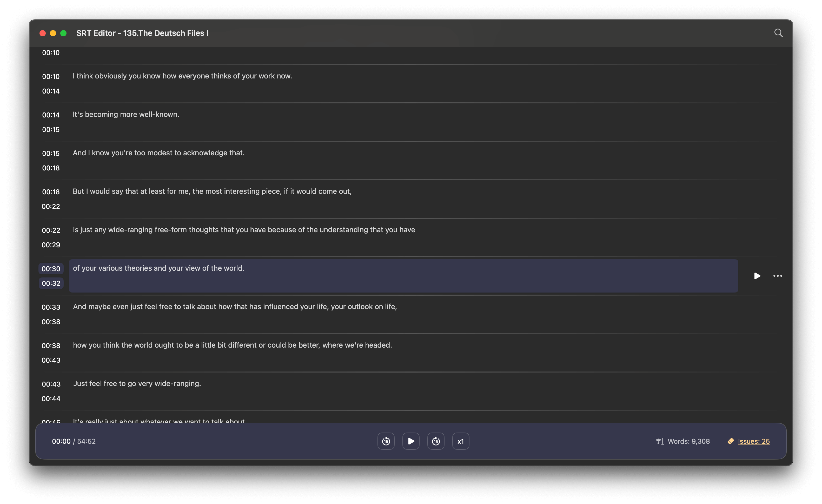Click the 00:29 end timestamp
The image size is (822, 504).
pyautogui.click(x=51, y=245)
